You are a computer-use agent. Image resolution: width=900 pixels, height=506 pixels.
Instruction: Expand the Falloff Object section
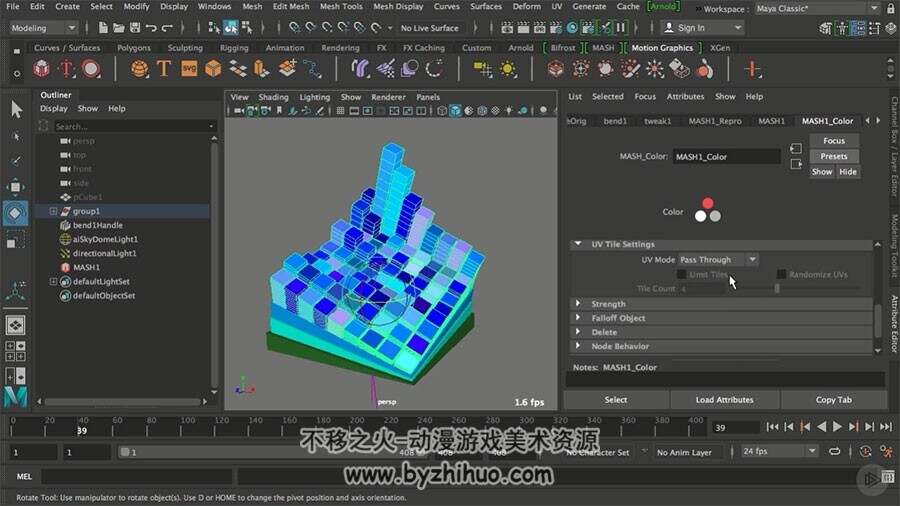[578, 318]
